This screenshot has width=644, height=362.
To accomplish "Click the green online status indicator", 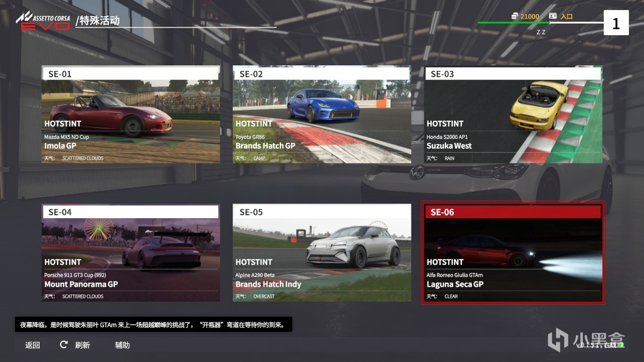I will (621, 345).
